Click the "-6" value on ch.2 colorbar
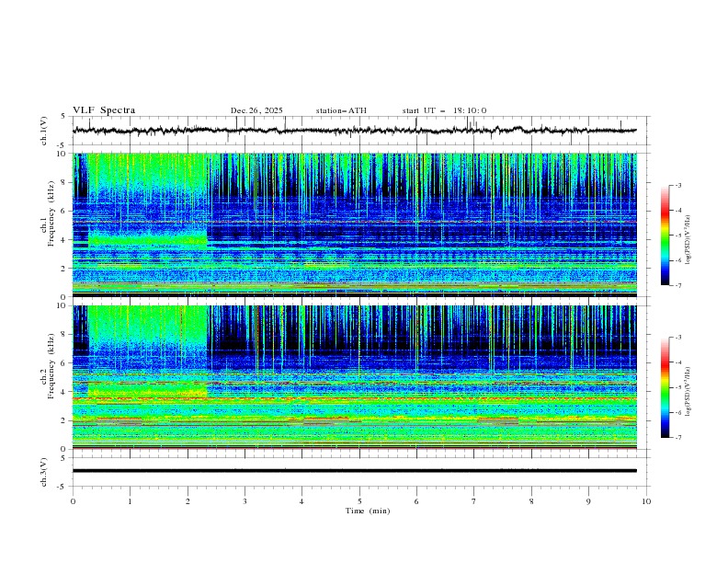The width and height of the screenshot is (728, 563). pos(677,412)
